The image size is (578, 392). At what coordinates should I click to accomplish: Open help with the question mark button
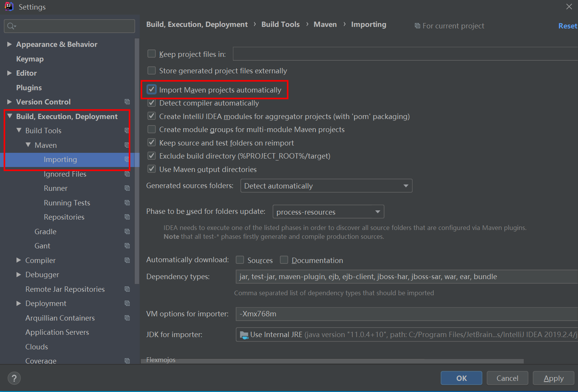pyautogui.click(x=14, y=378)
